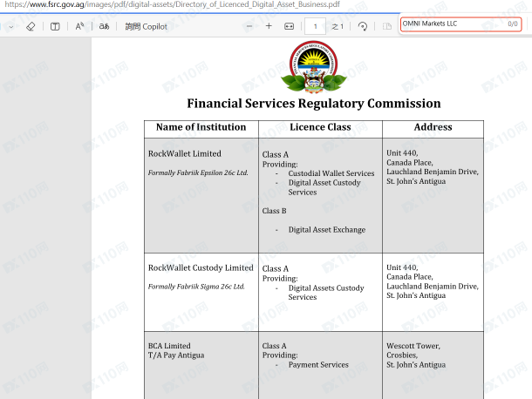Image resolution: width=532 pixels, height=399 pixels.
Task: Edit the current page number field
Action: pos(315,26)
